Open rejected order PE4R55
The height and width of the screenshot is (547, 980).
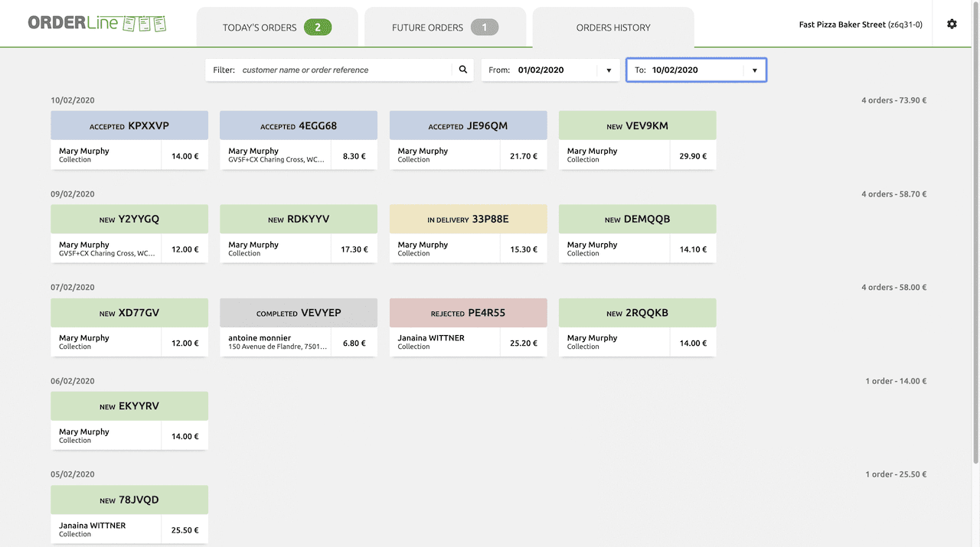point(468,313)
